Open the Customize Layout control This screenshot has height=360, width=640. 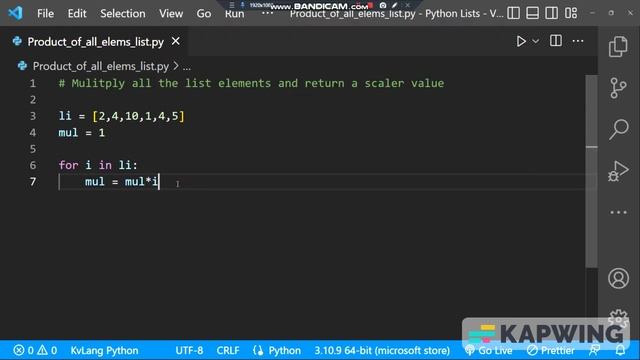tap(571, 13)
